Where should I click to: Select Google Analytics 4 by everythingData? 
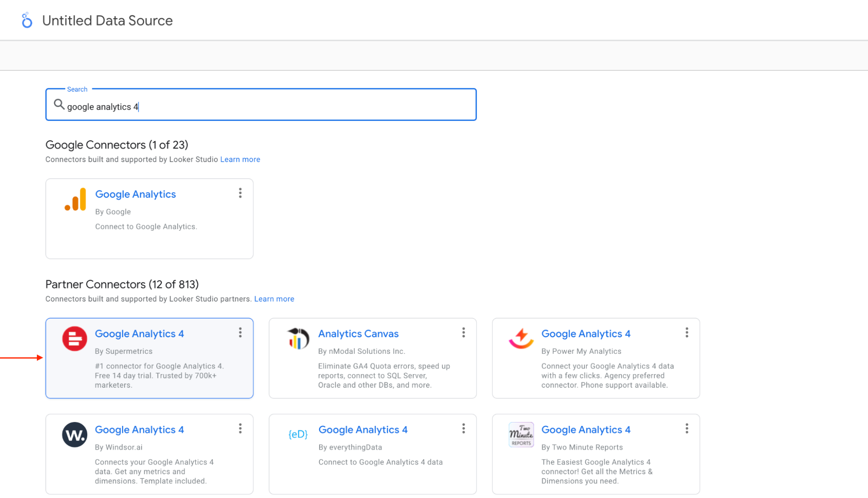(363, 430)
